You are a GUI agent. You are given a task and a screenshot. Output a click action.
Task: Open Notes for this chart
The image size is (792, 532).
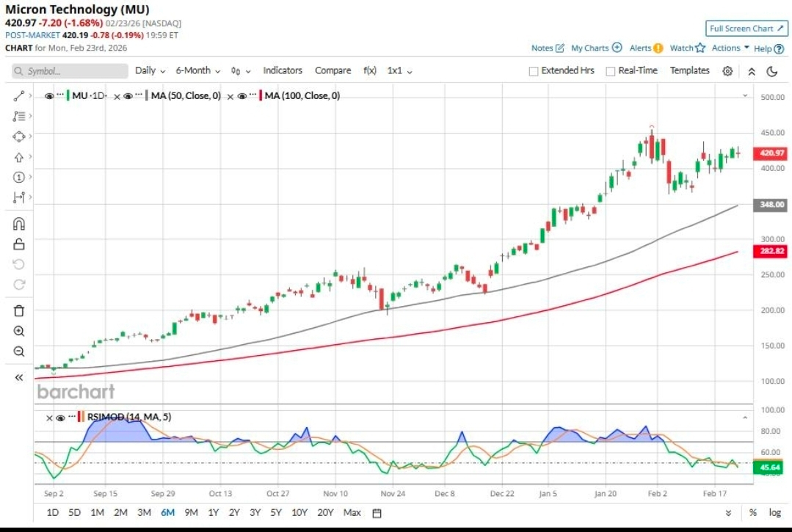click(548, 48)
